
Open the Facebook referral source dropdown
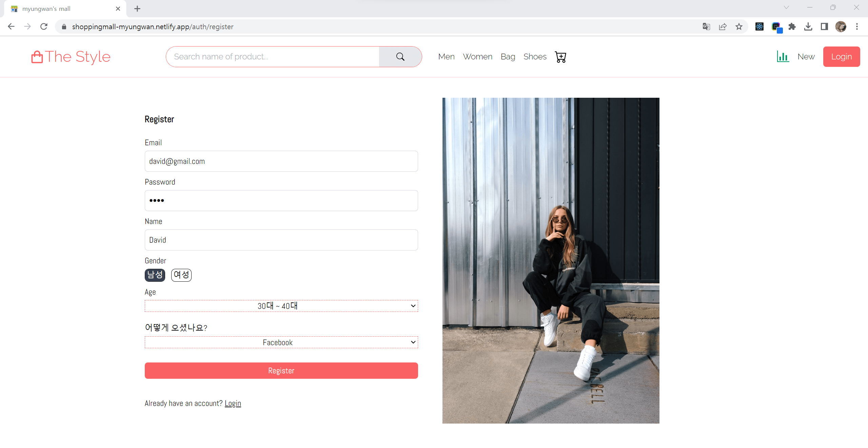(x=281, y=342)
